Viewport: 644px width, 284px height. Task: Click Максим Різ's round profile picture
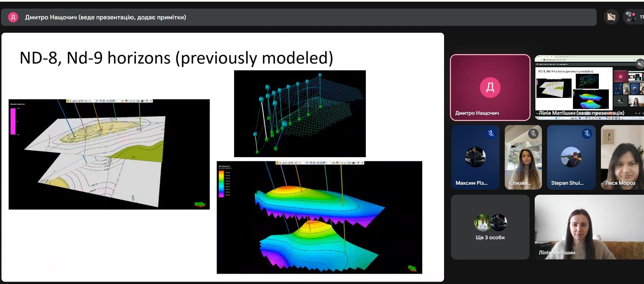tap(475, 157)
